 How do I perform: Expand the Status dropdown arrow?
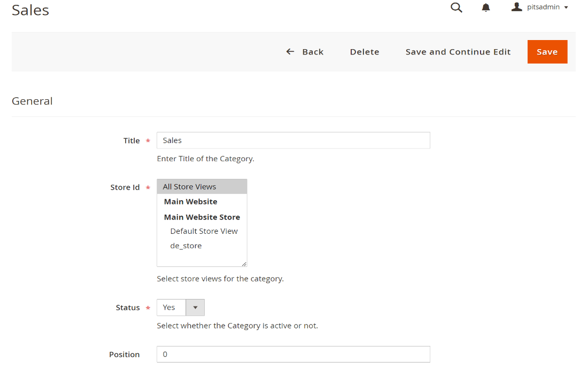[x=195, y=308]
